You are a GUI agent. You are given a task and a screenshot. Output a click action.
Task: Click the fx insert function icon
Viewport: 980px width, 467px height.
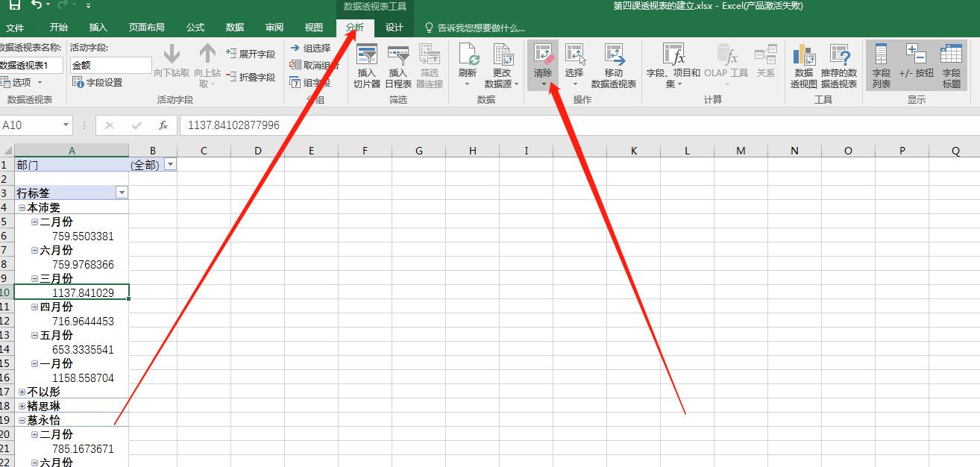click(163, 125)
